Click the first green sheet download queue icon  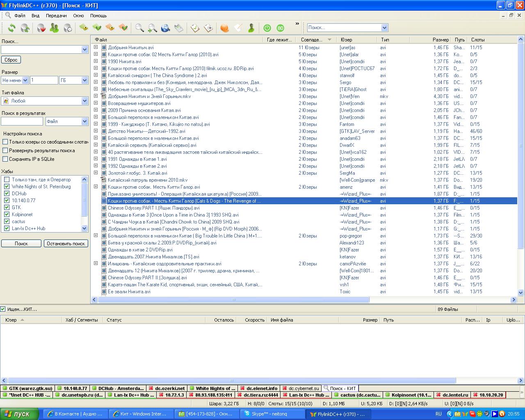tap(84, 28)
